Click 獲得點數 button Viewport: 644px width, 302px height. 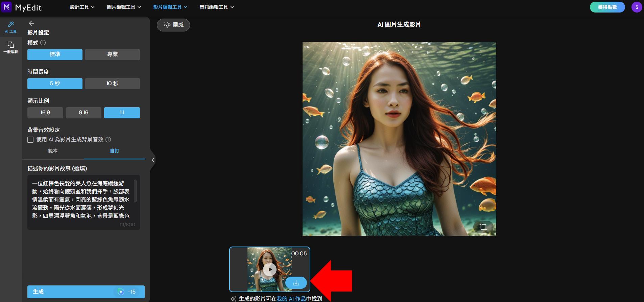pos(607,7)
